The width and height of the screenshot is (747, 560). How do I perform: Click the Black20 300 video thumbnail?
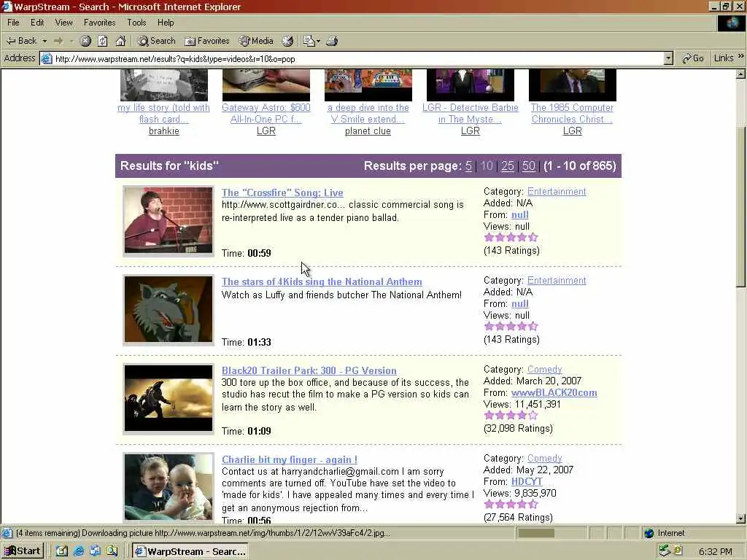tap(169, 399)
